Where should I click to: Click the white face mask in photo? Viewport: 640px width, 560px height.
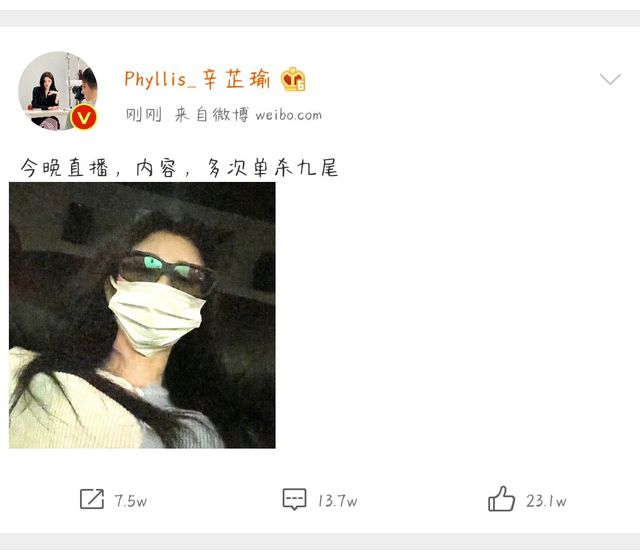pos(156,316)
